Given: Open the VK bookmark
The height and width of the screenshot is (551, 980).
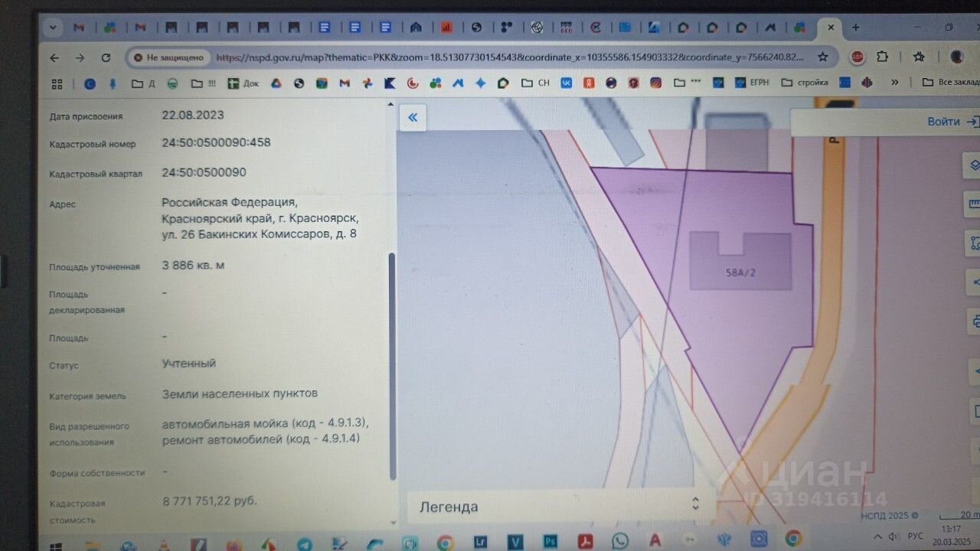Looking at the screenshot, I should point(566,83).
